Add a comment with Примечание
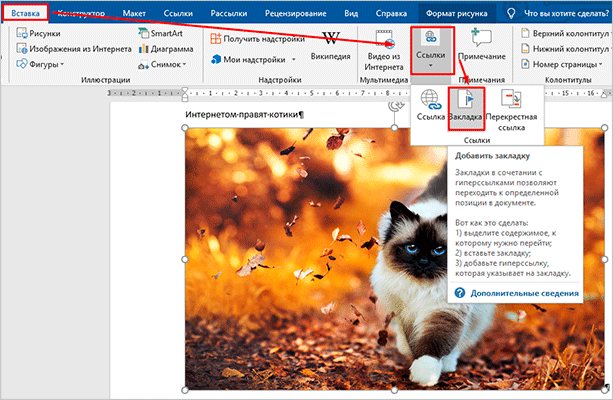 (482, 45)
